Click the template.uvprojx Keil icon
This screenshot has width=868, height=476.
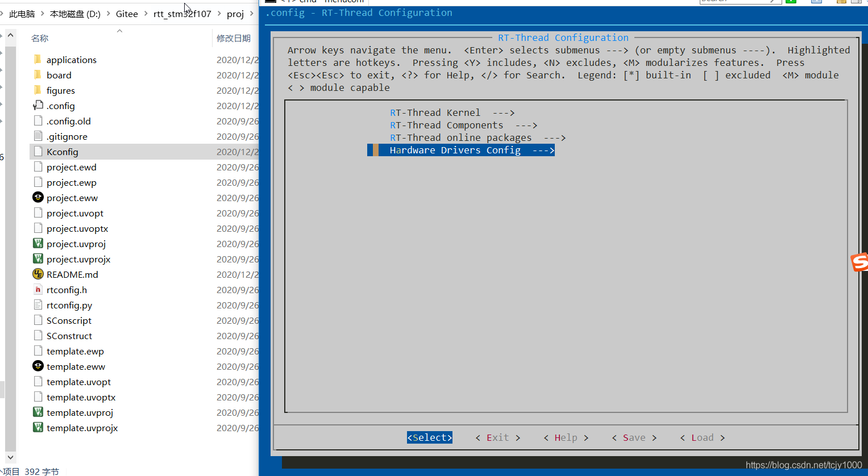tap(38, 428)
